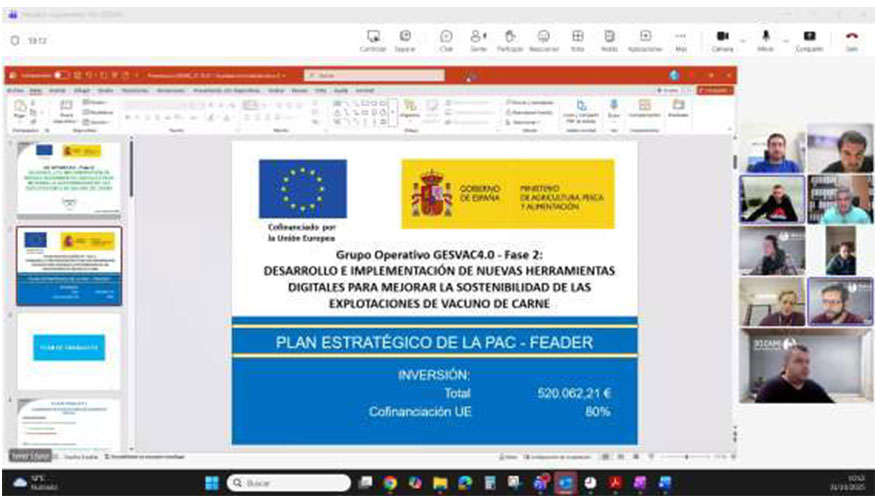Select the bottom large participant video tile
Viewport: 875px width, 500px height.
(x=806, y=366)
